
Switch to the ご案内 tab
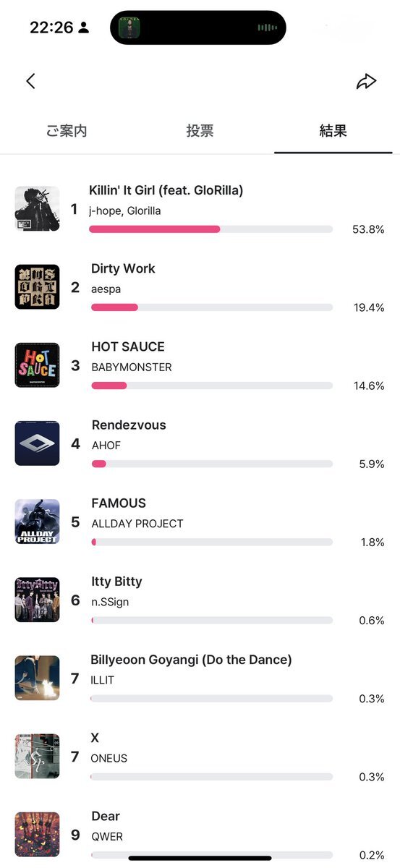[67, 131]
